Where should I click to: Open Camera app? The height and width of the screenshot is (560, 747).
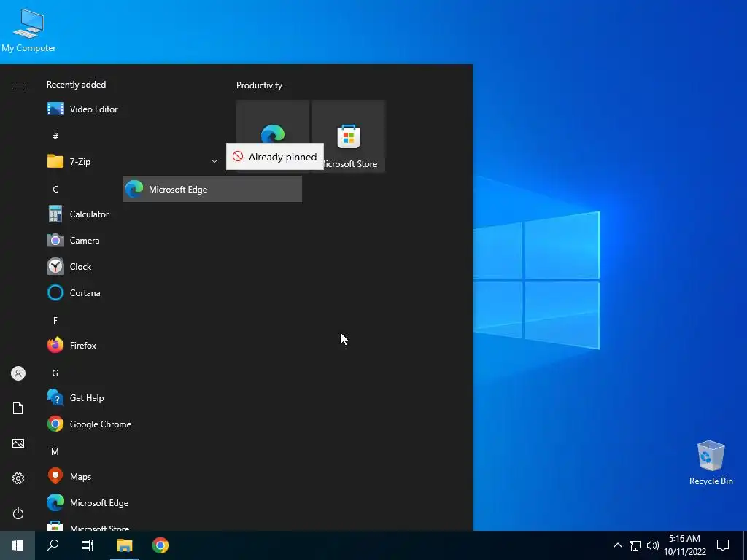133,241
